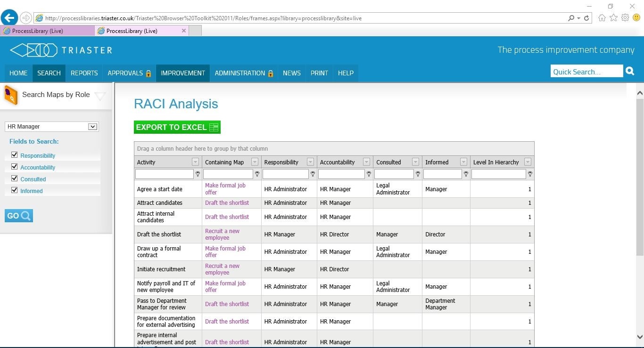Click the Triaster logo in the header
Screen dimensions: 644x348
point(60,50)
